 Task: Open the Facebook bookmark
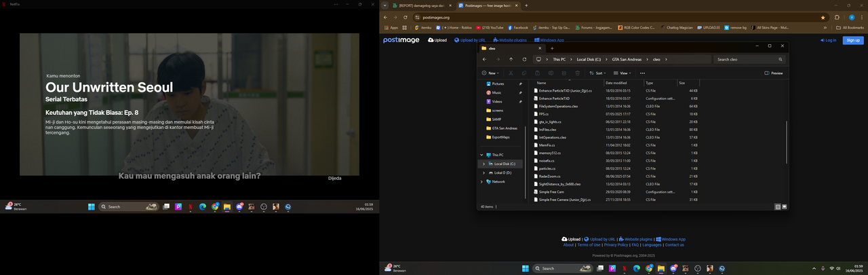[x=518, y=28]
